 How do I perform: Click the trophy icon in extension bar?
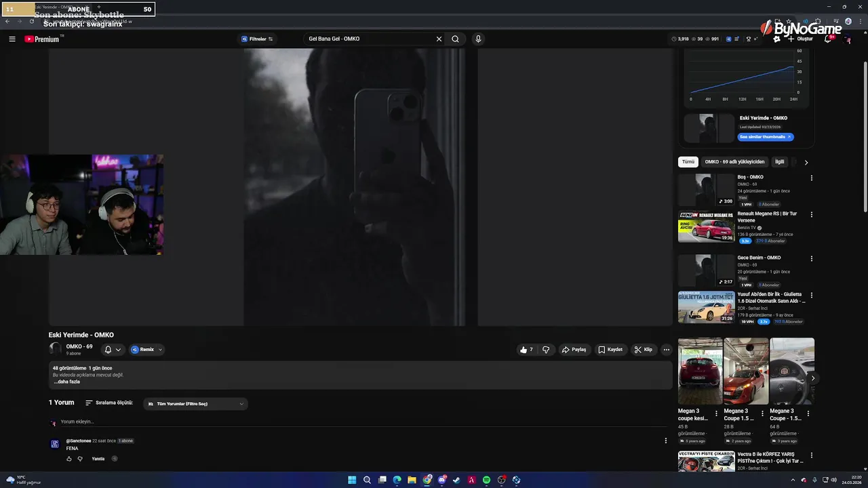coord(749,39)
